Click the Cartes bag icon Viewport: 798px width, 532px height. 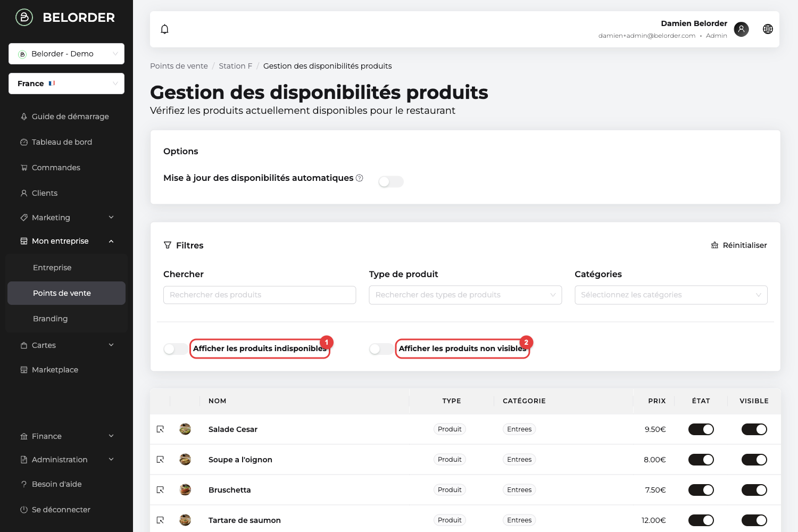[x=24, y=345]
